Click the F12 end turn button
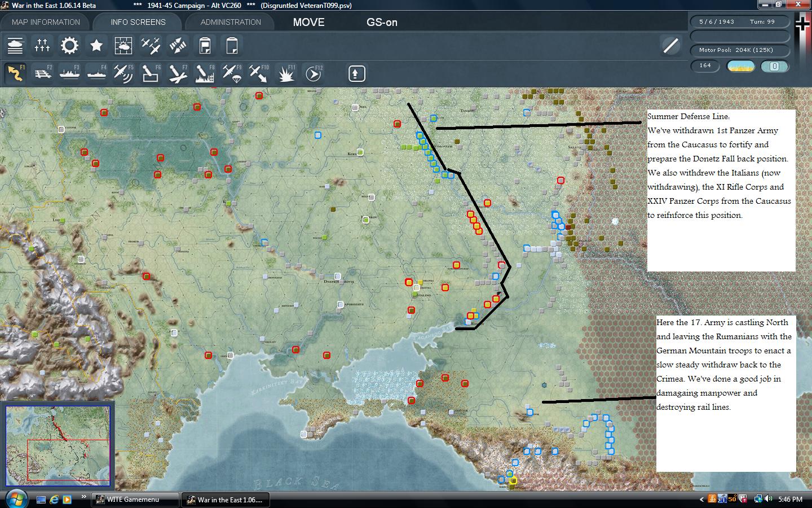812x508 pixels. pos(314,73)
